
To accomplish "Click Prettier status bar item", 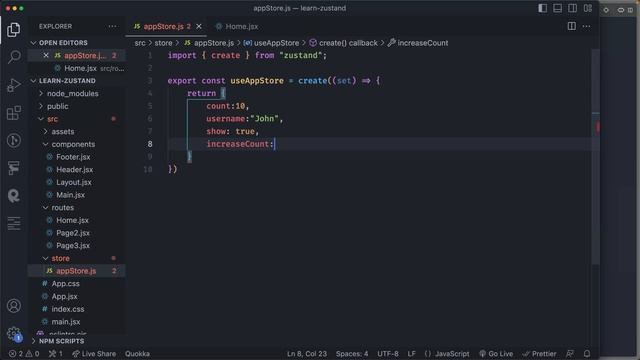I will coord(539,354).
